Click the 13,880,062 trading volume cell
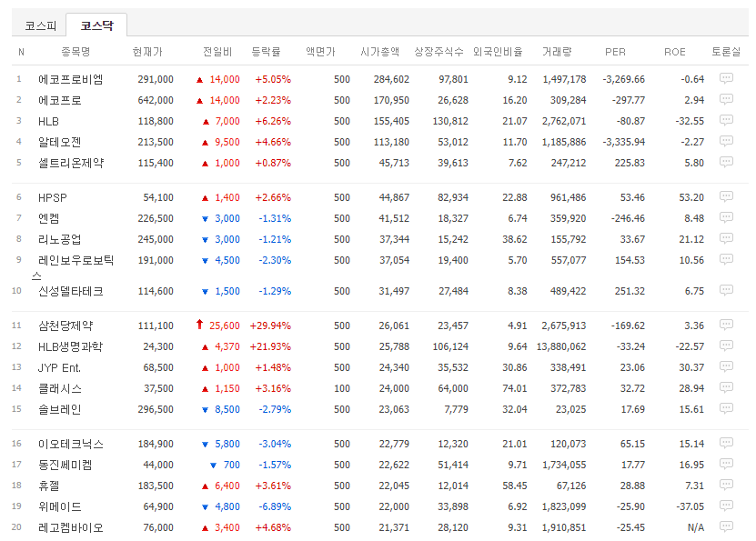Image resolution: width=756 pixels, height=541 pixels. click(561, 346)
